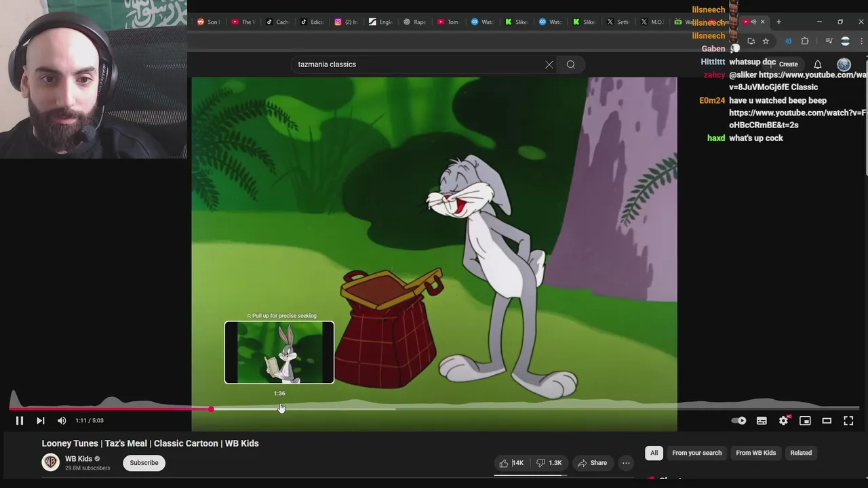Screen dimensions: 868x488
Task: Open the player settings gear
Action: point(783,421)
